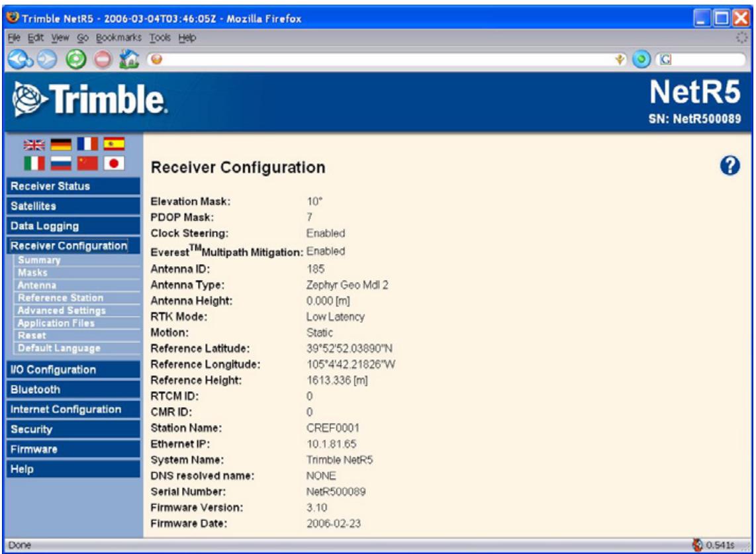The height and width of the screenshot is (554, 756).
Task: Switch language with the Russian flag
Action: pos(61,163)
